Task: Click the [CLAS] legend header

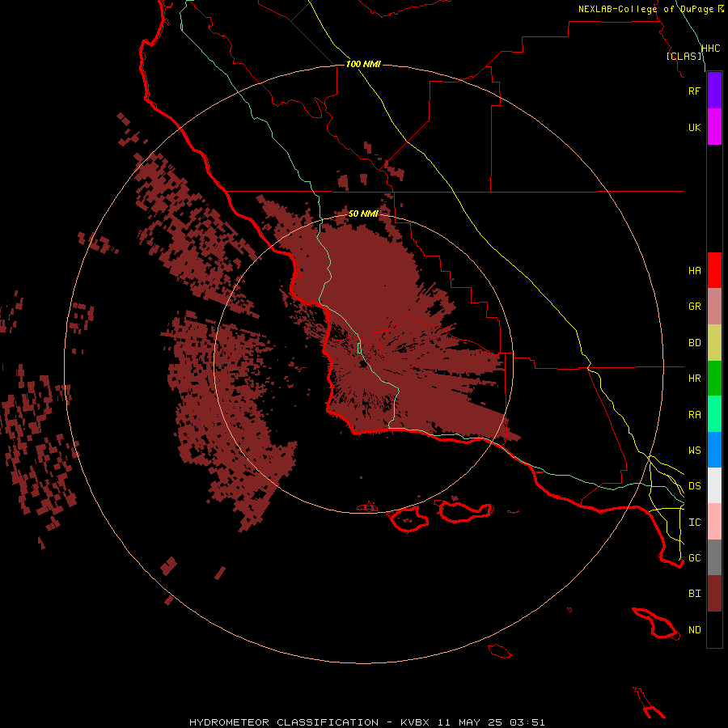Action: point(684,56)
